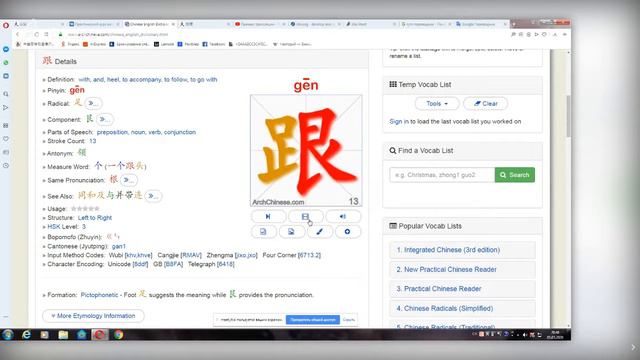Open WhatsApp in the Opera sidebar
Viewport: 640px width, 360px height.
(x=6, y=62)
